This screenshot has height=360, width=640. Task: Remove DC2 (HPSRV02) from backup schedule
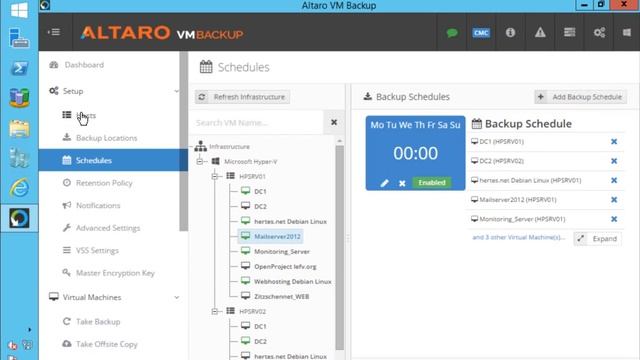614,161
